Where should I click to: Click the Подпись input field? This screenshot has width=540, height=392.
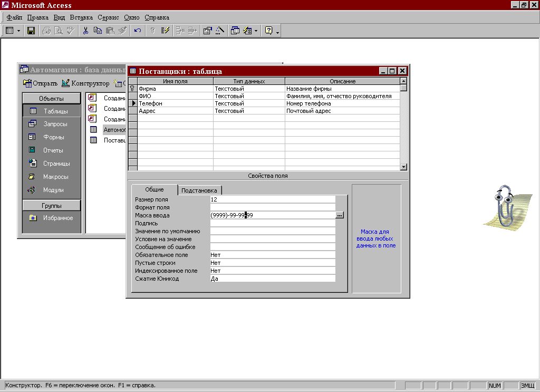pos(273,223)
